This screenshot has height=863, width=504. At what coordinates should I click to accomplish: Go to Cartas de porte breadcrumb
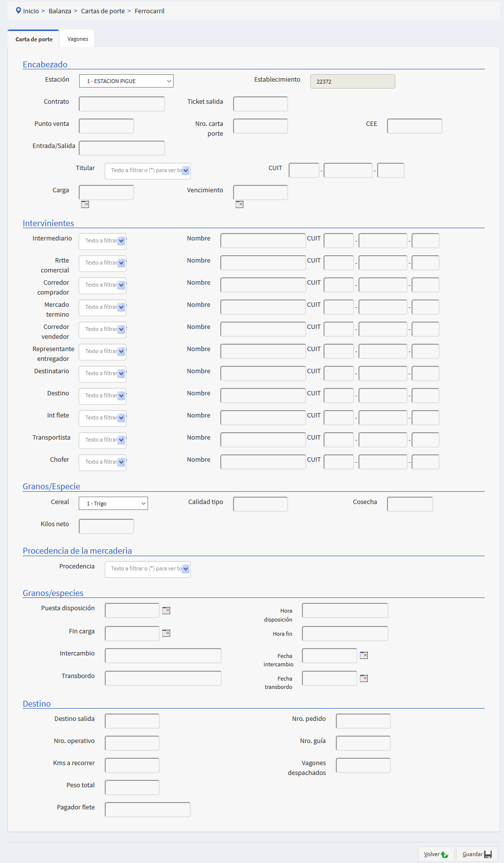tap(103, 11)
